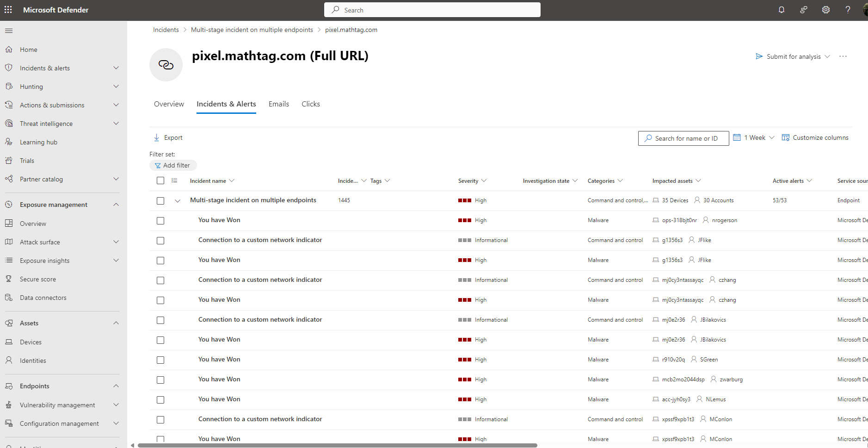Open the Categories column filter dropdown
Screen dimensions: 868x448
click(x=620, y=181)
